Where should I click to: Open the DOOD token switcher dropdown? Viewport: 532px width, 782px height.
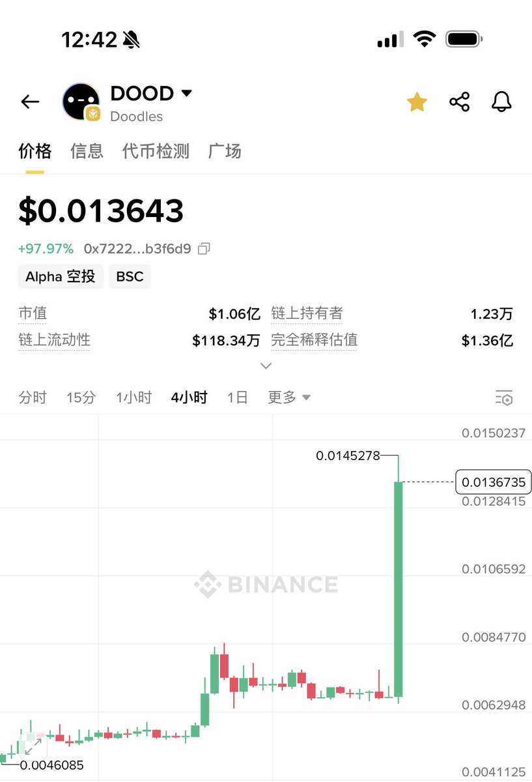pos(186,93)
